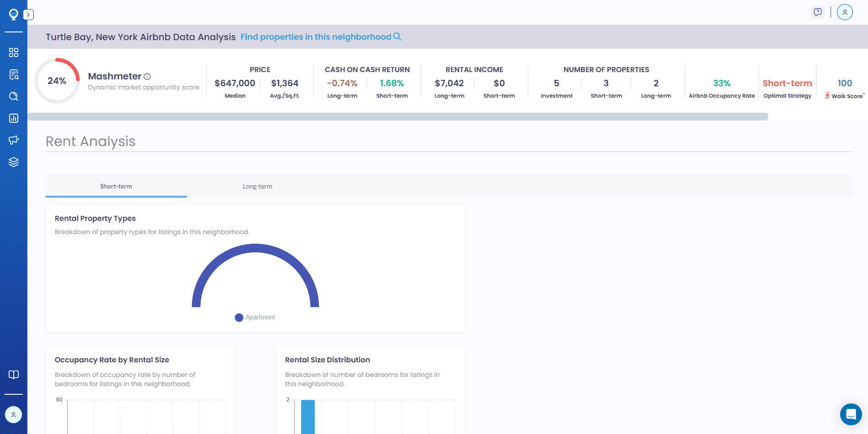Click the 3 Short-term properties count
The width and height of the screenshot is (868, 434).
tap(606, 83)
